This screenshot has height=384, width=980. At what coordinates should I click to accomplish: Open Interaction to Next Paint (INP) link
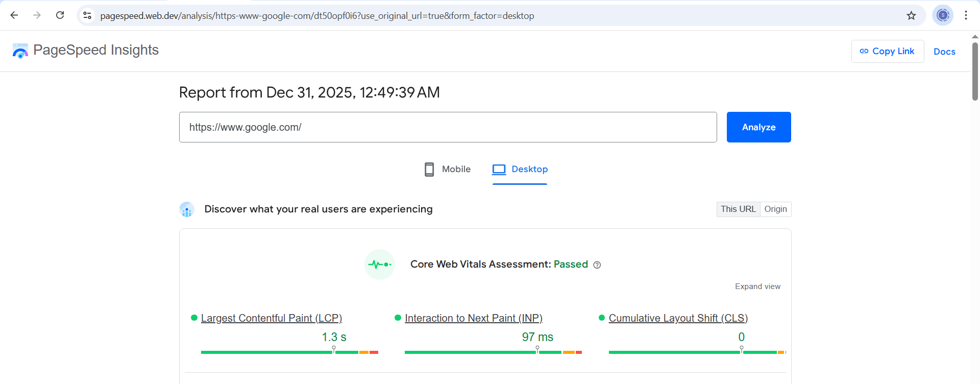(474, 318)
